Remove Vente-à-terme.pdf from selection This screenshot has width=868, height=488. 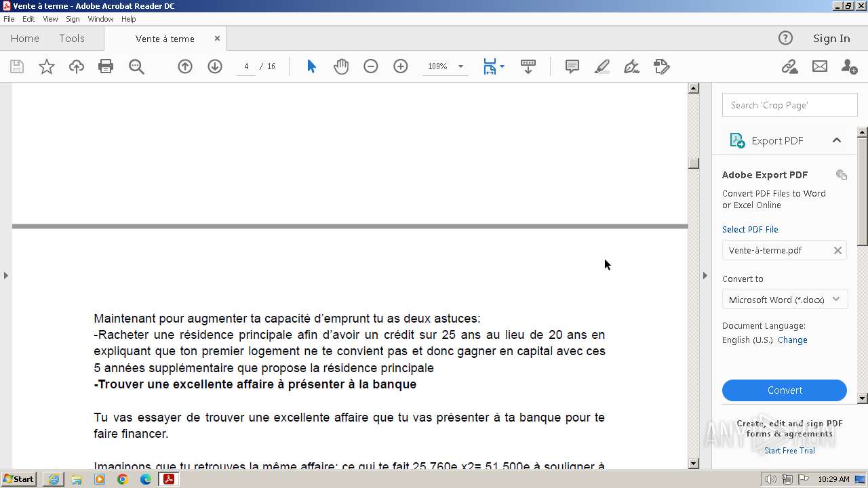(x=837, y=250)
